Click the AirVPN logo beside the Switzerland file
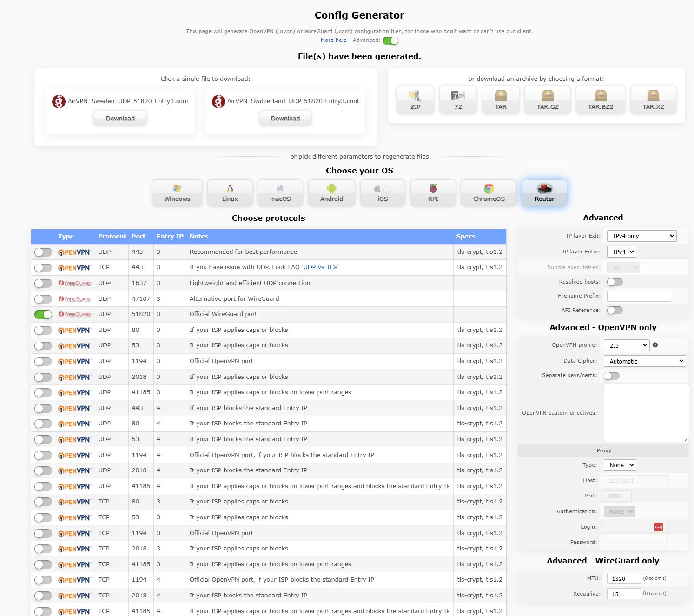Viewport: 694px width, 616px height. [218, 101]
